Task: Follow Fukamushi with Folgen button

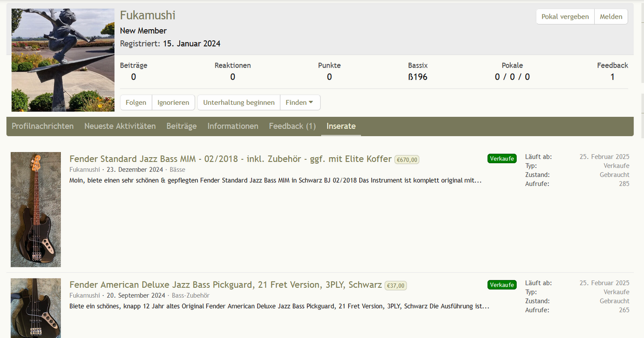Action: click(136, 102)
